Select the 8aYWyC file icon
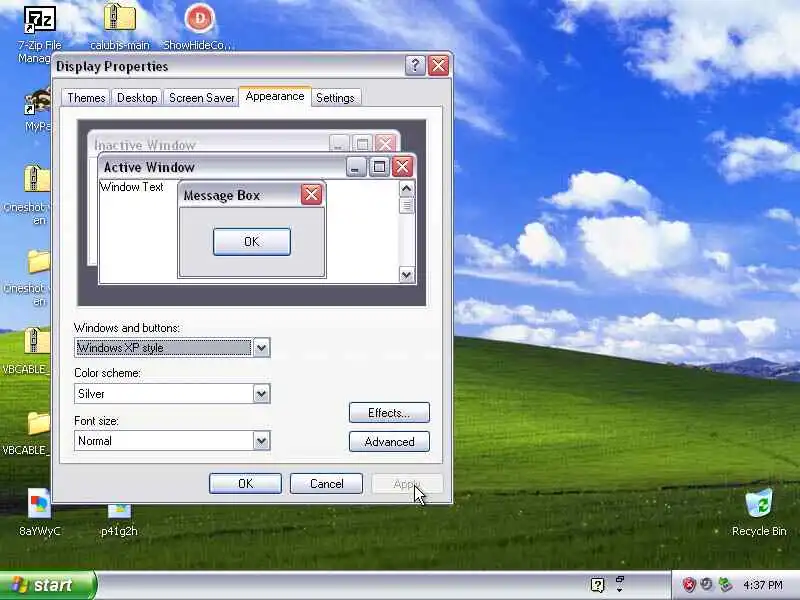800x600 pixels. coord(39,504)
